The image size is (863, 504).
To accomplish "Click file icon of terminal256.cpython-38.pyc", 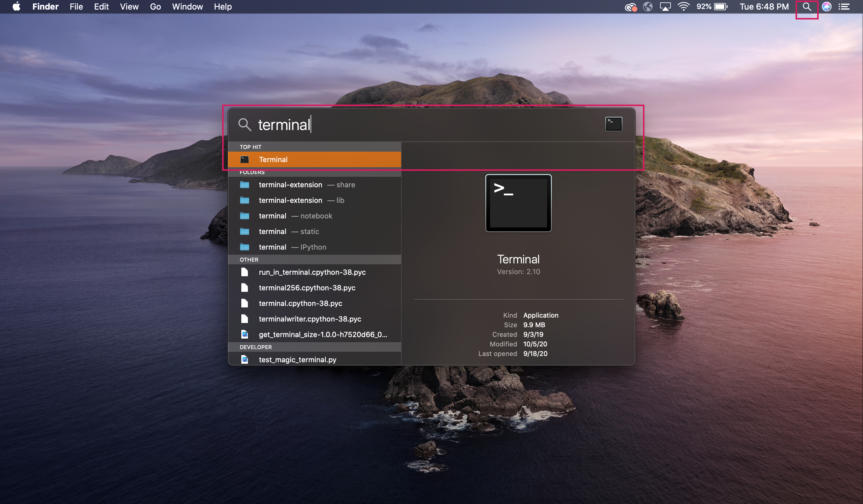I will pos(245,288).
